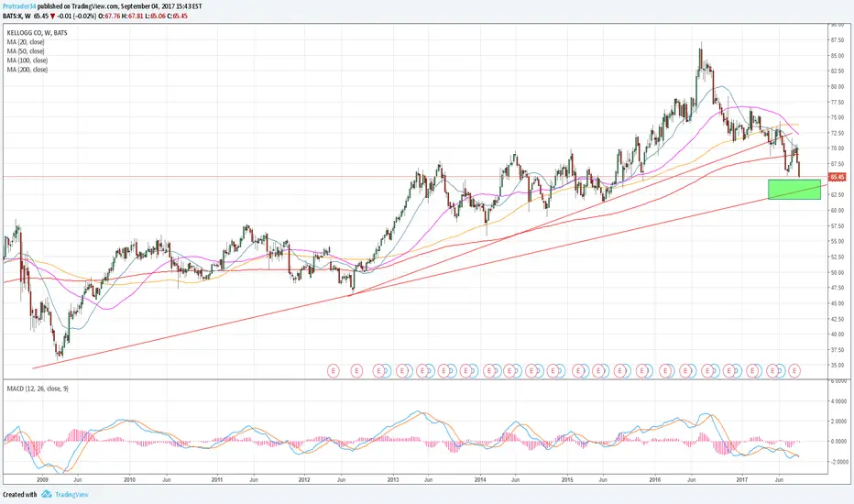Click the 'BATS:K, W' symbol text in header

[x=16, y=16]
